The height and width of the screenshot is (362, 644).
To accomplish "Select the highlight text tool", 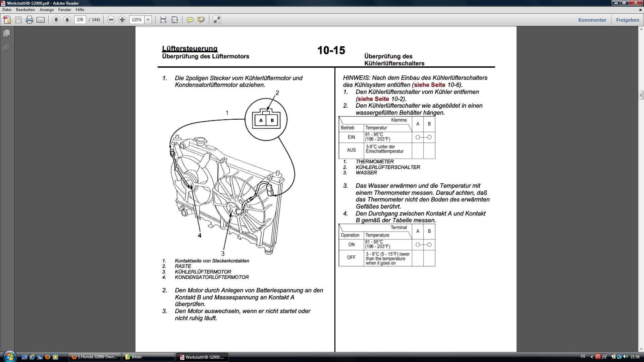I will click(201, 20).
